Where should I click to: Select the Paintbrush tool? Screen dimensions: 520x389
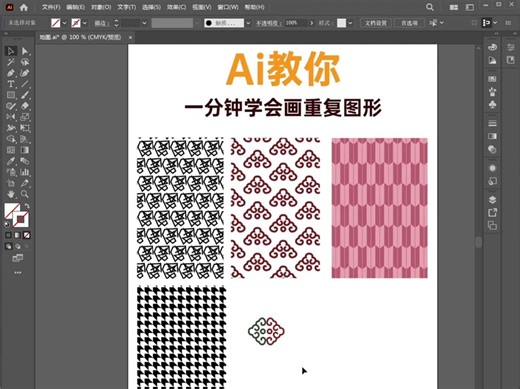click(x=25, y=95)
